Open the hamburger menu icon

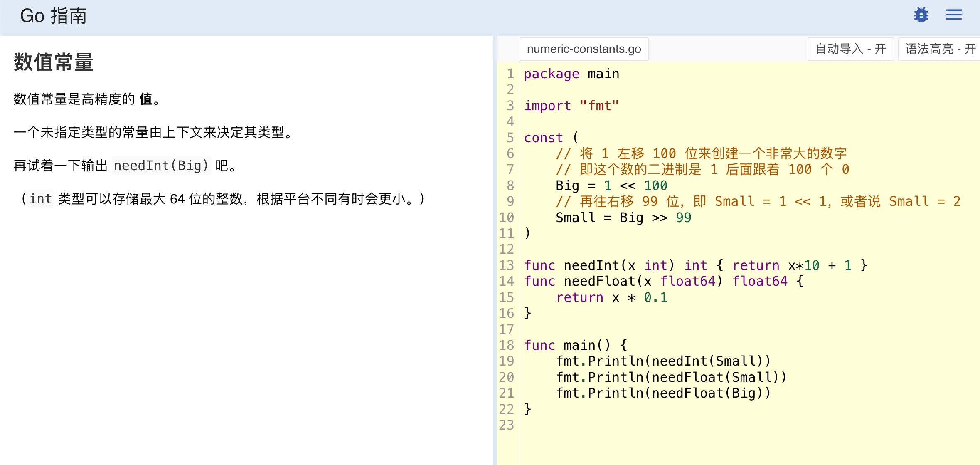pos(953,15)
